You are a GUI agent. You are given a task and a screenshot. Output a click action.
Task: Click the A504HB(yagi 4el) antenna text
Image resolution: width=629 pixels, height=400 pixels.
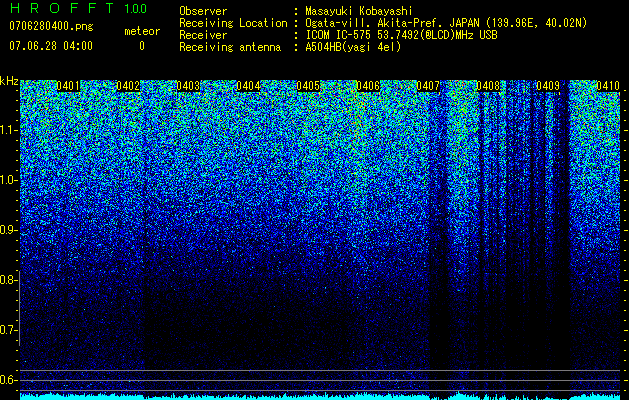pyautogui.click(x=353, y=47)
